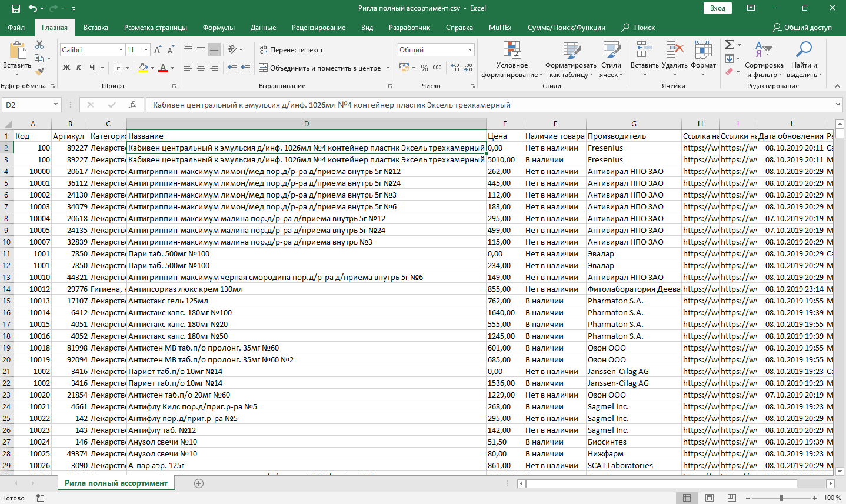
Task: Switch to the Формулы tab
Action: point(219,28)
